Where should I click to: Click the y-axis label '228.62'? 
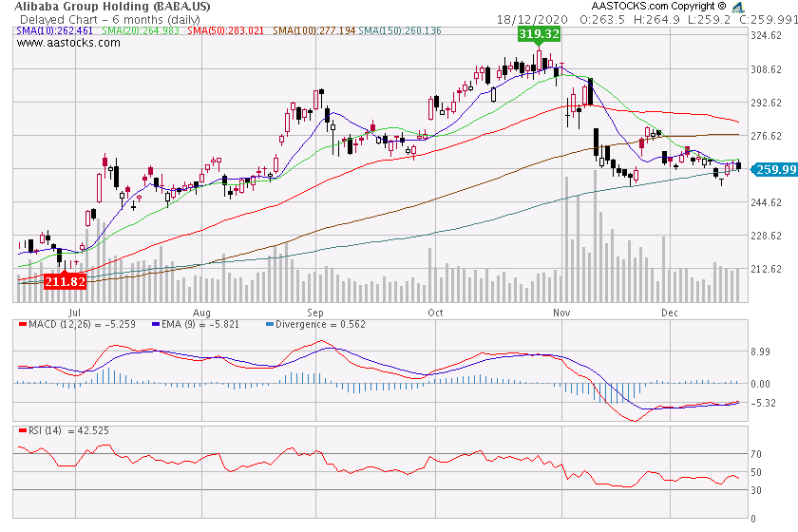766,236
